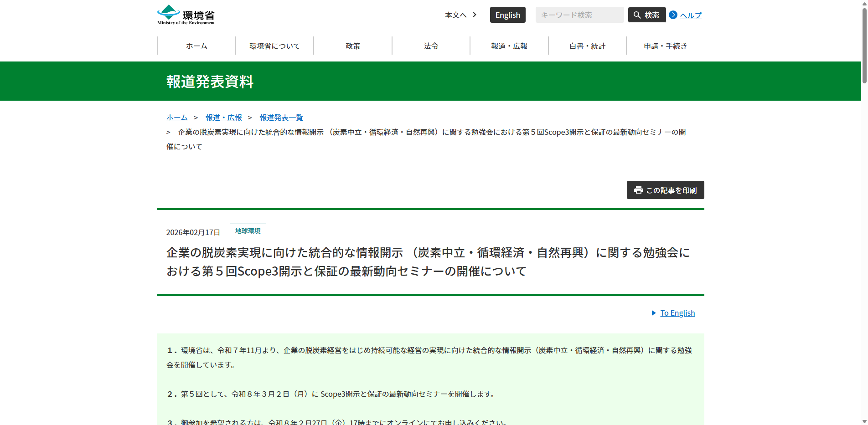
Task: Go to 報道・広報 in main navigation
Action: (509, 46)
